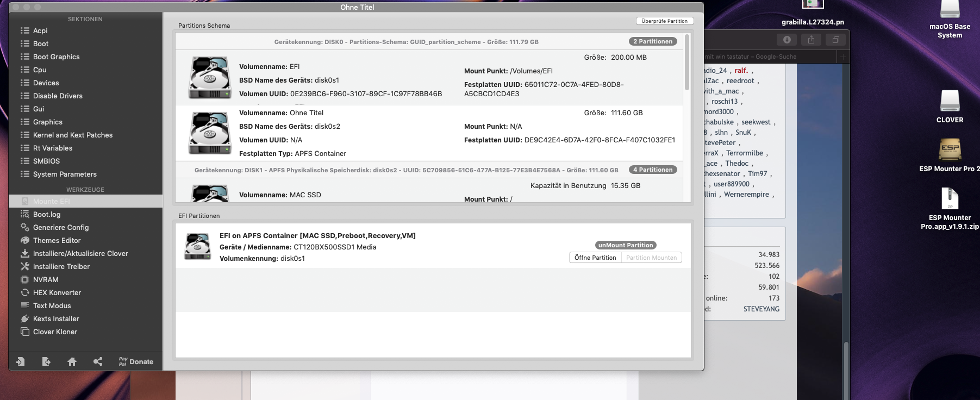The width and height of the screenshot is (980, 400).
Task: Click the Partition Mounten button
Action: tap(652, 258)
